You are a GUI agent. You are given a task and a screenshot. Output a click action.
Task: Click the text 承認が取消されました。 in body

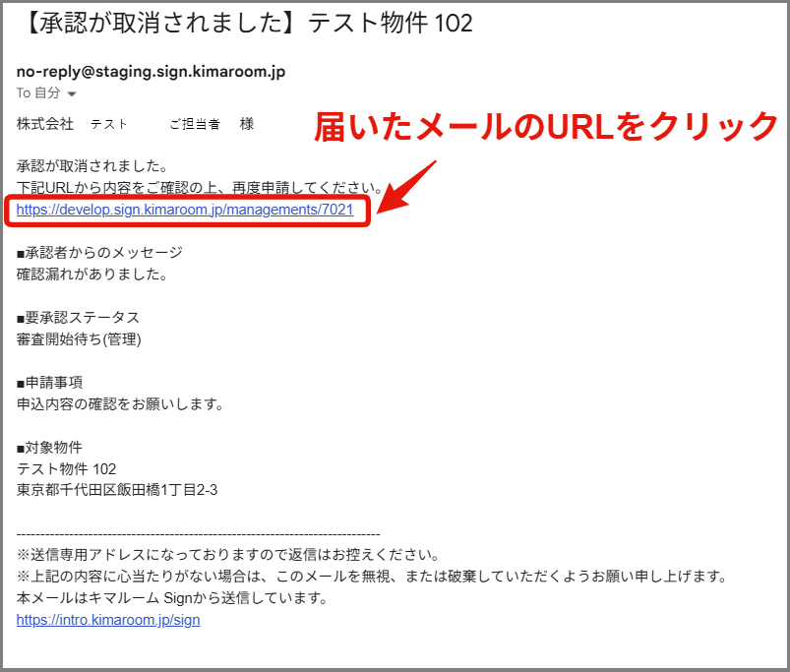(x=92, y=165)
